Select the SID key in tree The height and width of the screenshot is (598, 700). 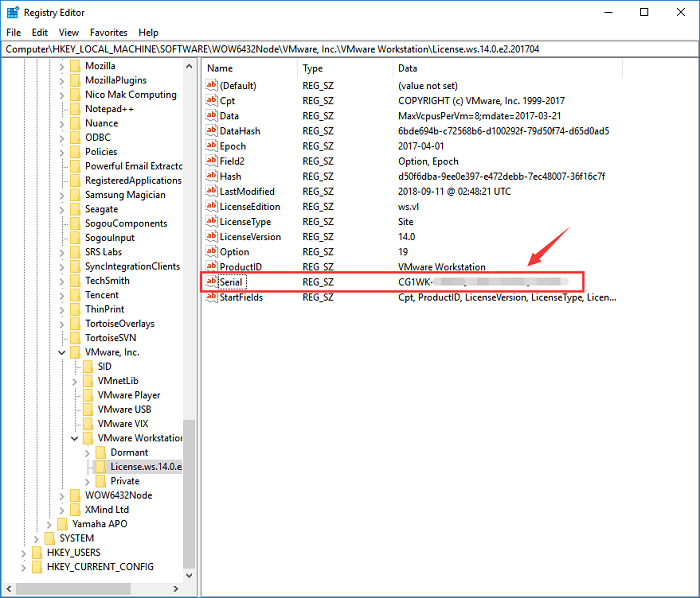coord(104,367)
